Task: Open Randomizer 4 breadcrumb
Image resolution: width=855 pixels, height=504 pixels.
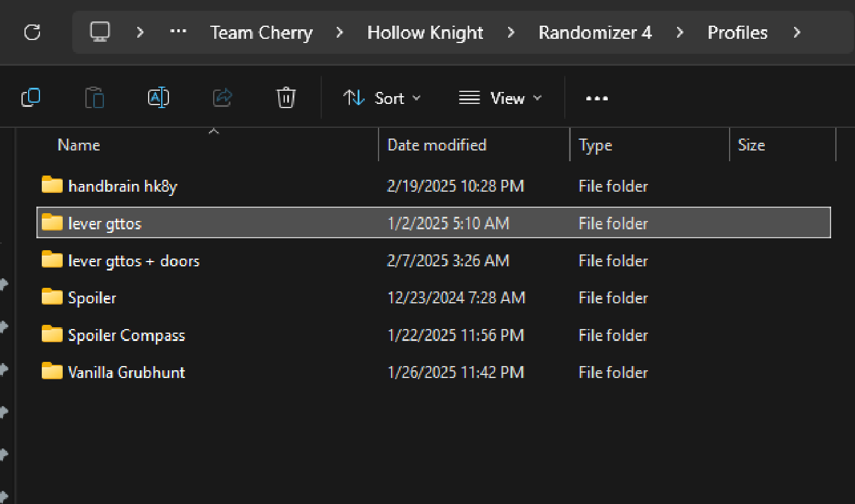Action: [595, 32]
